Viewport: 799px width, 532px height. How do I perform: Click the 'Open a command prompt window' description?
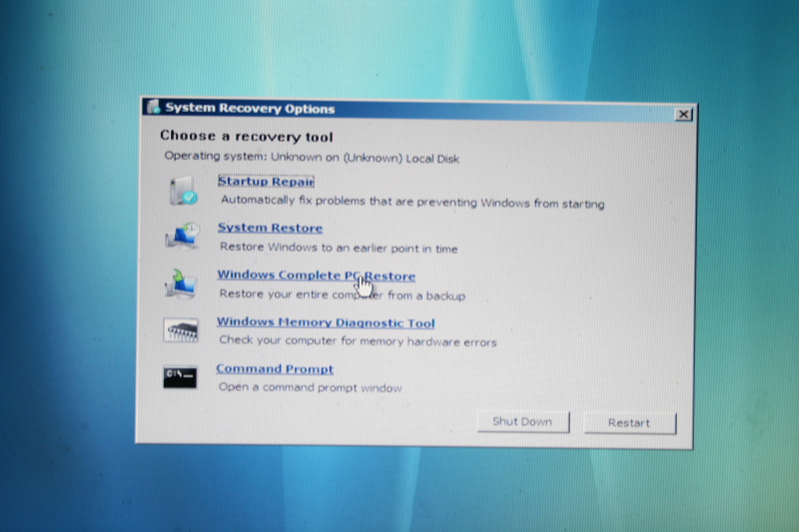[310, 388]
